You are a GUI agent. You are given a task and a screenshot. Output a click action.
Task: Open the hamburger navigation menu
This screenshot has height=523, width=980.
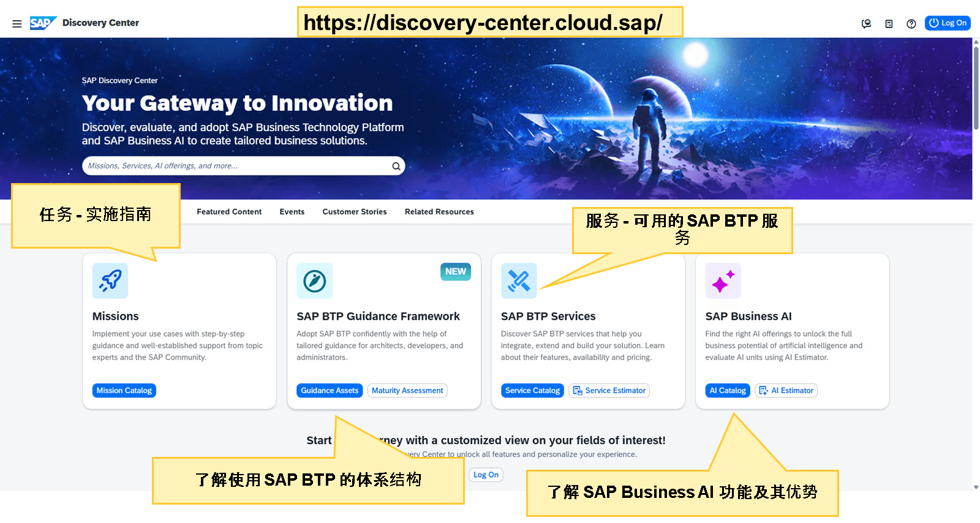[17, 24]
